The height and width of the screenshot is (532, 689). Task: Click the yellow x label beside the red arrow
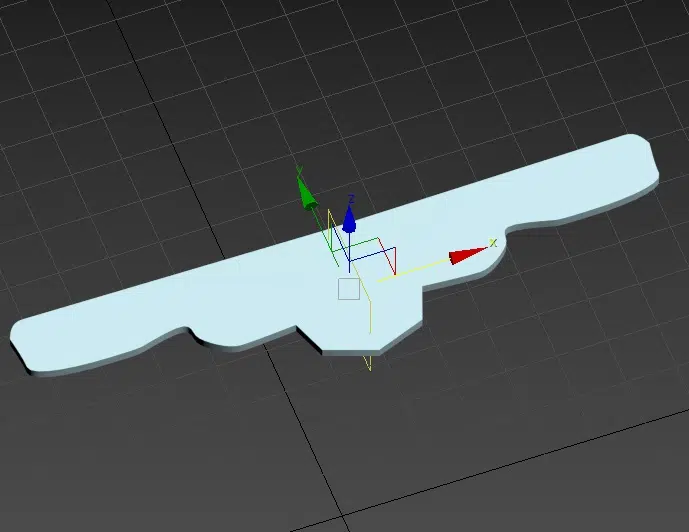point(492,242)
